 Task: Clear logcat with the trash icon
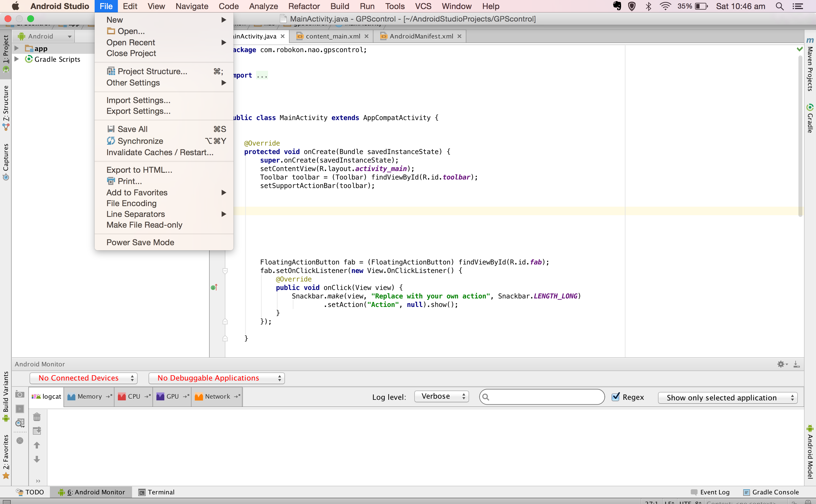(x=37, y=417)
